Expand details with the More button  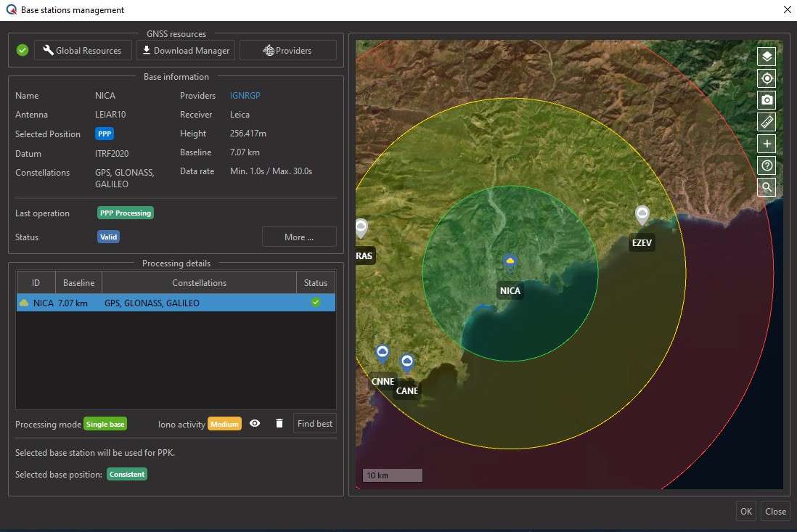tap(299, 237)
